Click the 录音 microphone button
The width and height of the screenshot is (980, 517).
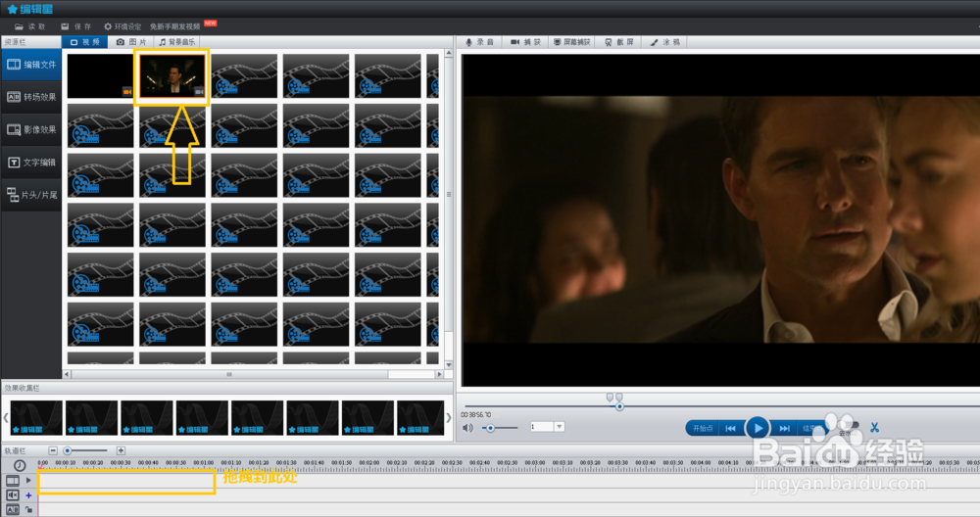(479, 42)
